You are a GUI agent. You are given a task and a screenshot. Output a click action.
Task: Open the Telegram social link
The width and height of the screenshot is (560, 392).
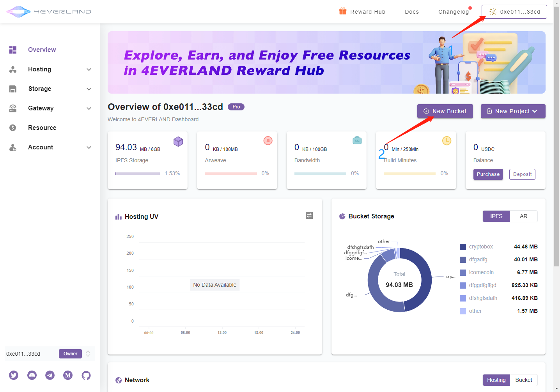pyautogui.click(x=50, y=375)
